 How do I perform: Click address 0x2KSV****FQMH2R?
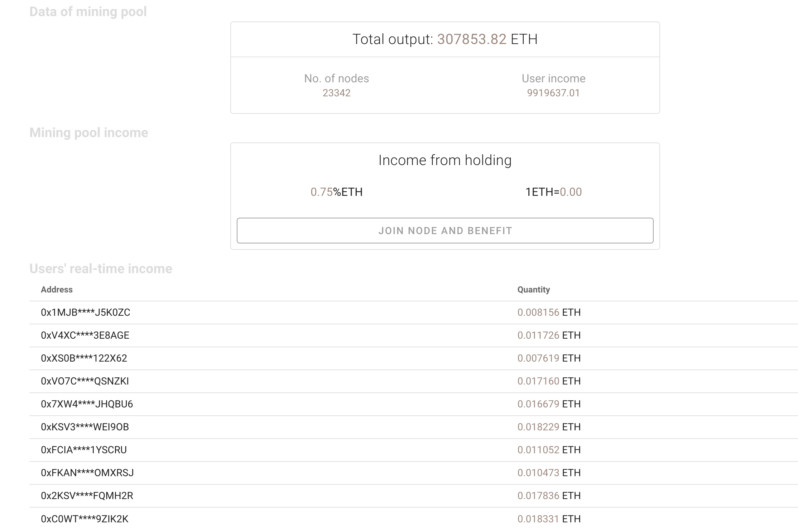point(87,496)
